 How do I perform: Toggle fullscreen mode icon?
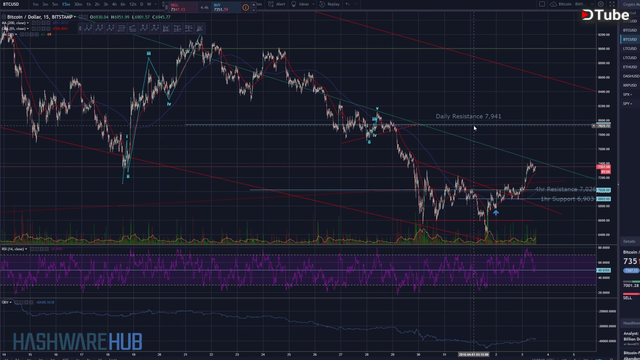[x=611, y=4]
